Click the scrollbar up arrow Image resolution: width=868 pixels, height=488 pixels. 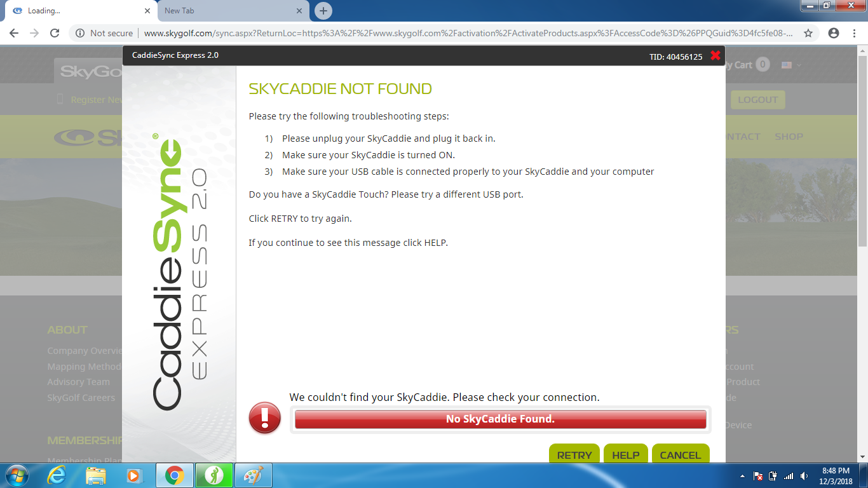click(x=862, y=50)
